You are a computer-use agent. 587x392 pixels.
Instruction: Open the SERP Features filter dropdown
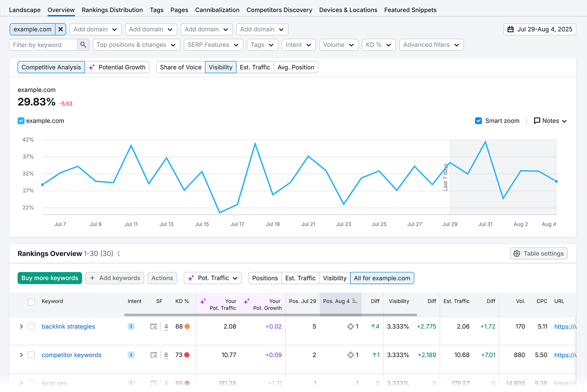[x=213, y=45]
